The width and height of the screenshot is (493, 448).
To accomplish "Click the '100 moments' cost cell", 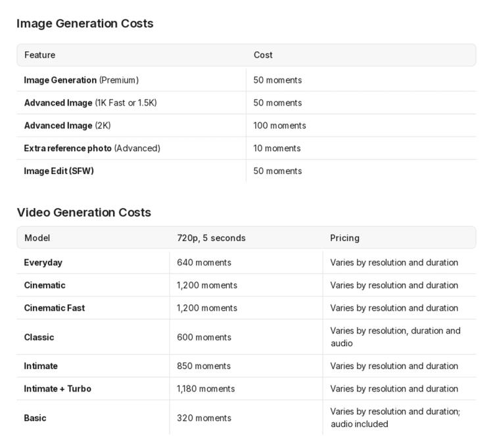I will 279,125.
